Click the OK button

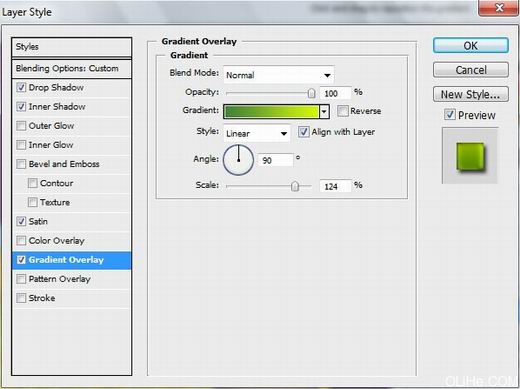tap(471, 46)
